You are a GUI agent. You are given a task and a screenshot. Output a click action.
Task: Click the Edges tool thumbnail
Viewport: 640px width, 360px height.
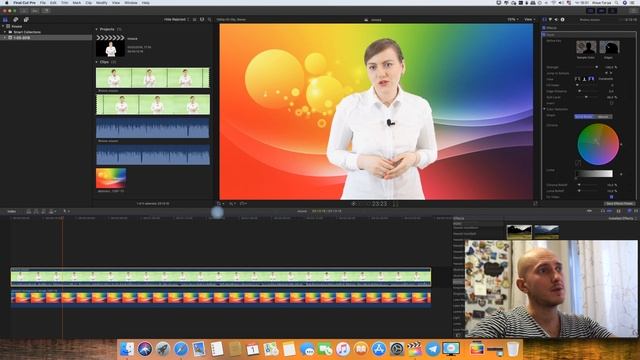pos(609,47)
